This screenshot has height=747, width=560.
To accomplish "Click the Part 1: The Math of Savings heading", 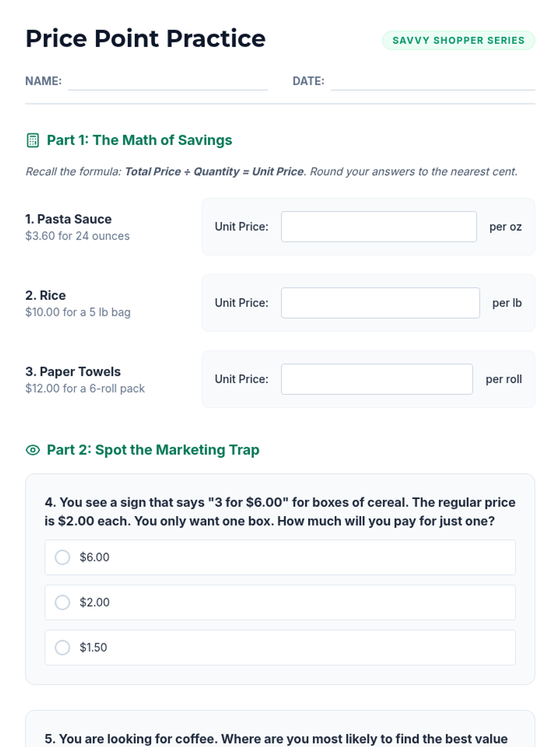I will point(139,140).
